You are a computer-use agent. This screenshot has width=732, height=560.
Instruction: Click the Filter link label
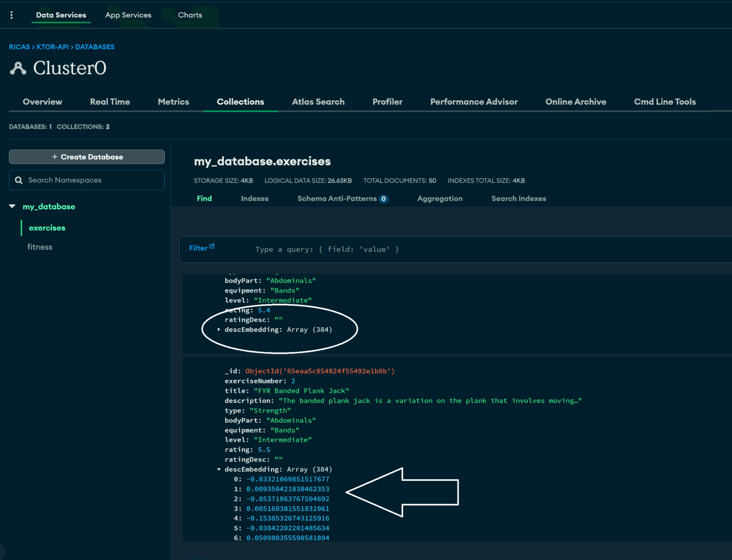[198, 248]
